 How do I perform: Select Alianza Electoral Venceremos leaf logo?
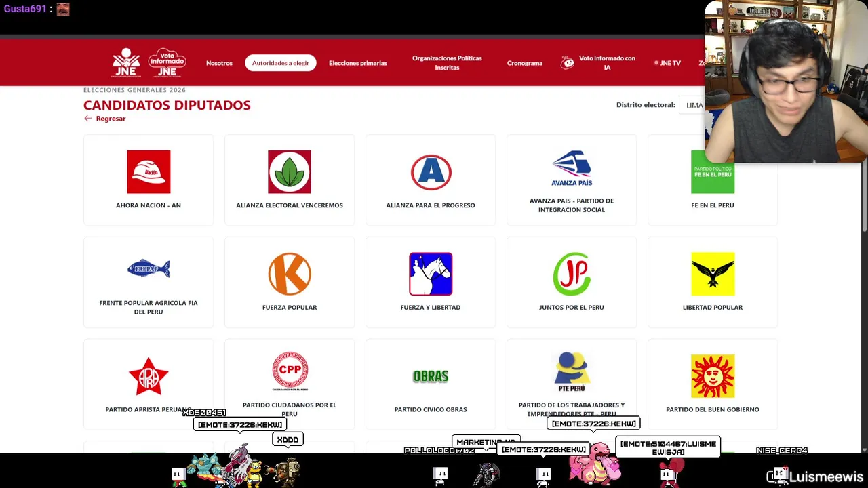click(x=290, y=172)
